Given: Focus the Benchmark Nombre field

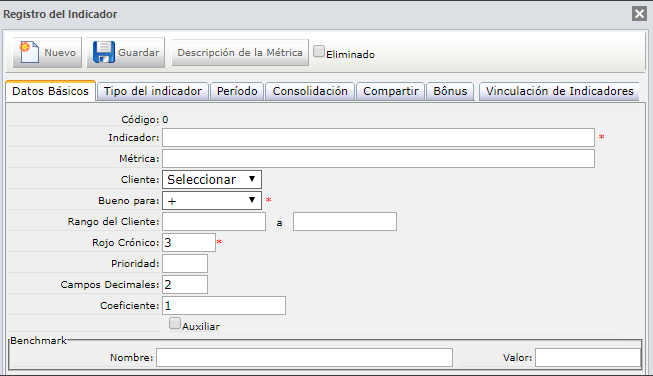Looking at the screenshot, I should pyautogui.click(x=304, y=358).
